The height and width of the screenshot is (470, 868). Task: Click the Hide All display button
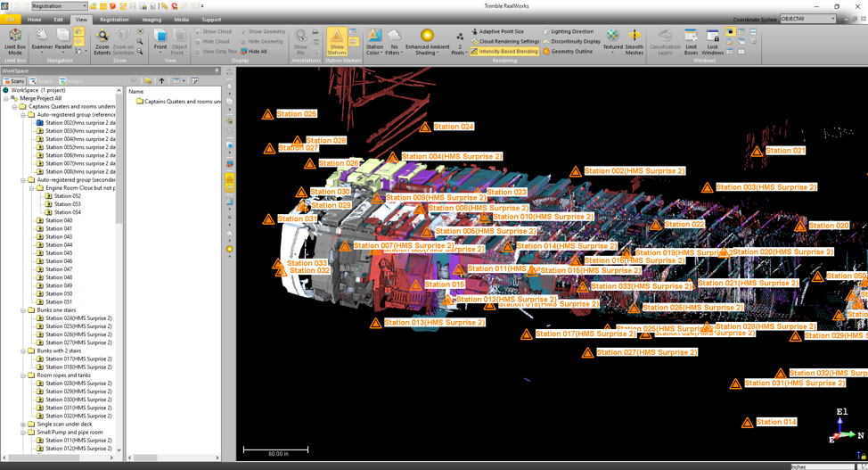pos(254,51)
